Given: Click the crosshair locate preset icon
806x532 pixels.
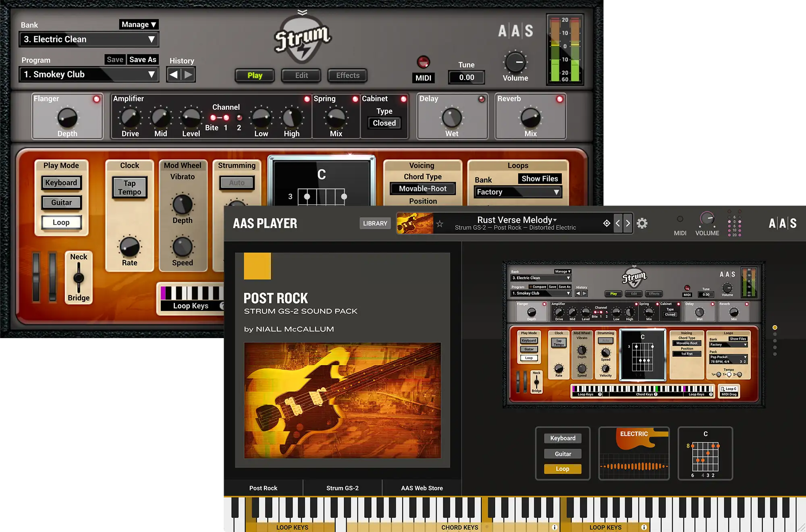Looking at the screenshot, I should coord(607,223).
